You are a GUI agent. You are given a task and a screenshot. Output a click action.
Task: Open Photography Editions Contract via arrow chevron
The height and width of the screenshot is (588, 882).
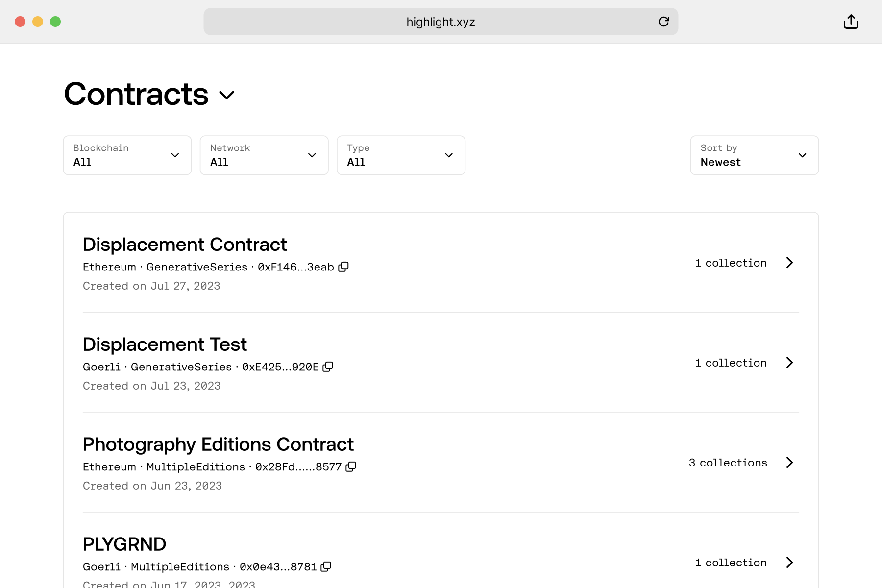pos(789,463)
